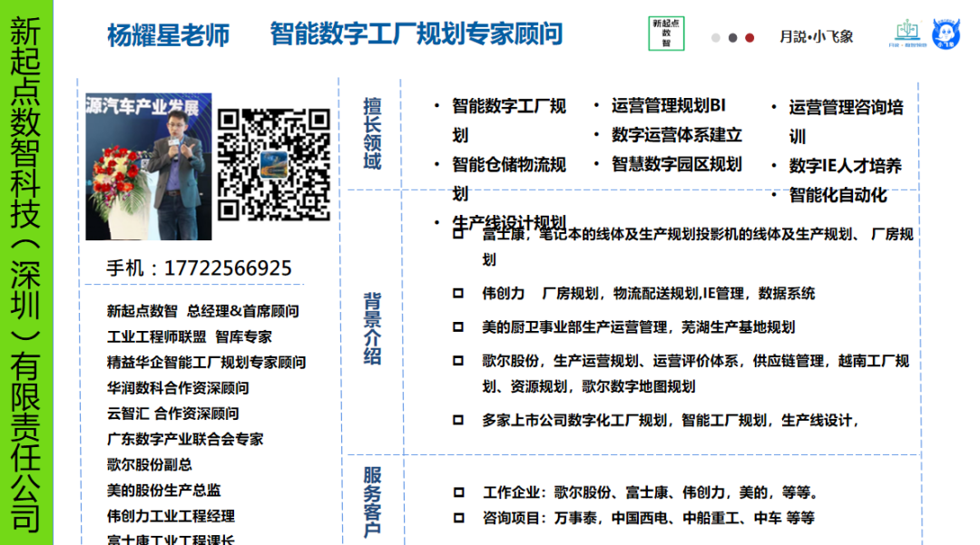Click the 美的厨卫事业部 background entry
The image size is (980, 545).
pyautogui.click(x=638, y=327)
